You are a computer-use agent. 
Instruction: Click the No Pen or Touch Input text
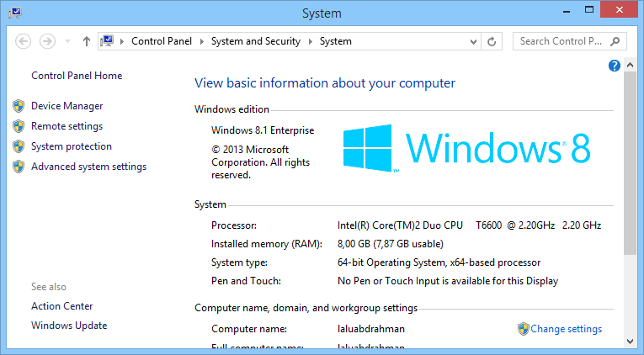(x=448, y=281)
